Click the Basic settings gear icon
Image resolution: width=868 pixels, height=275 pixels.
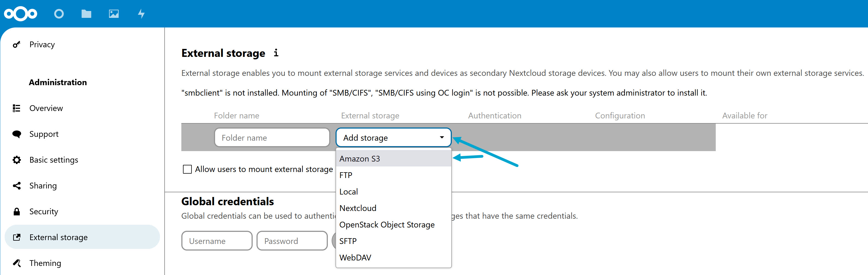point(16,160)
